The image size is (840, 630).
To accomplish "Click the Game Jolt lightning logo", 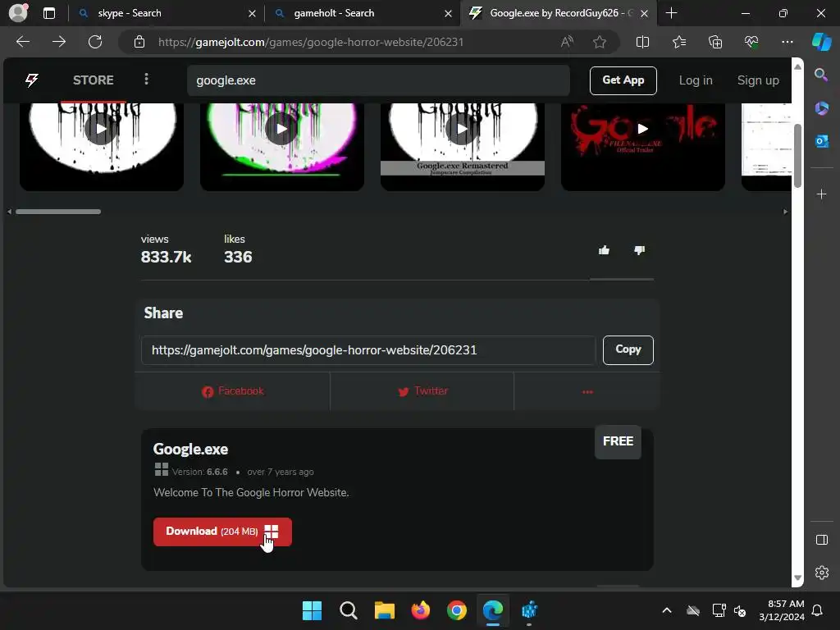I will (x=32, y=80).
